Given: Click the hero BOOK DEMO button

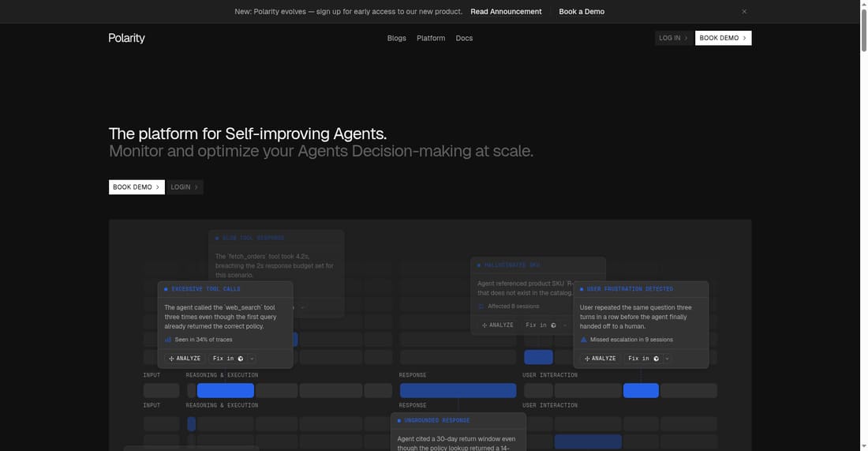Looking at the screenshot, I should coord(137,187).
